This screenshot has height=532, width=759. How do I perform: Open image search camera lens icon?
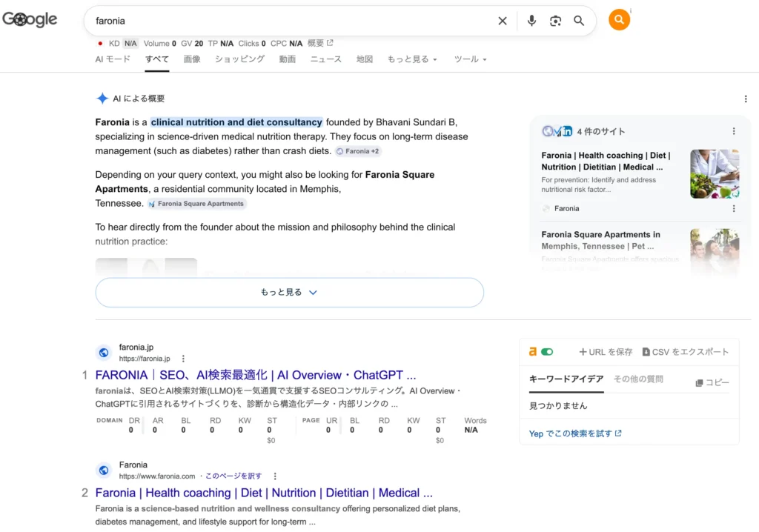[555, 21]
